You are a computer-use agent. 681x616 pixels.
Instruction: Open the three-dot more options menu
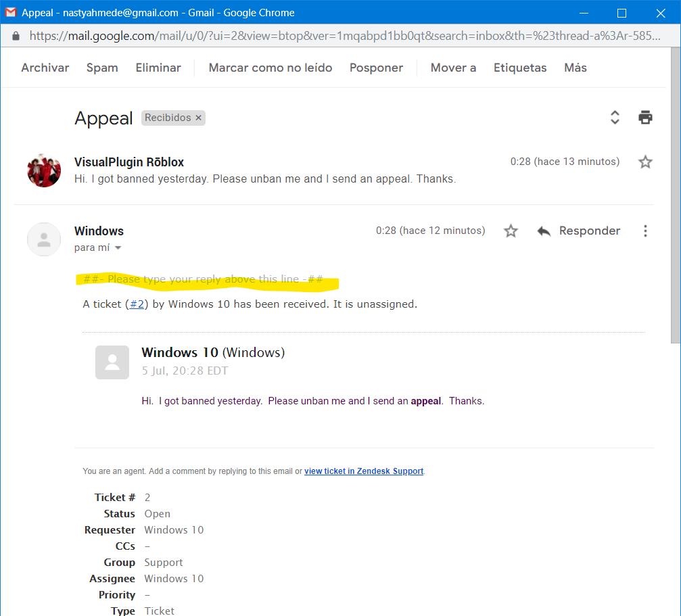645,231
